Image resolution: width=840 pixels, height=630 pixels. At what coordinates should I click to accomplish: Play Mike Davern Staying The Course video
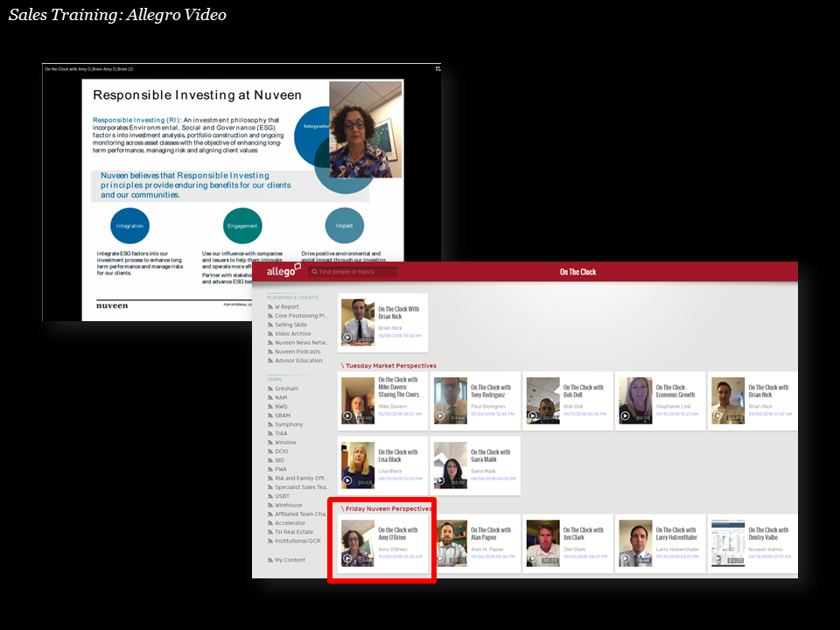(347, 416)
